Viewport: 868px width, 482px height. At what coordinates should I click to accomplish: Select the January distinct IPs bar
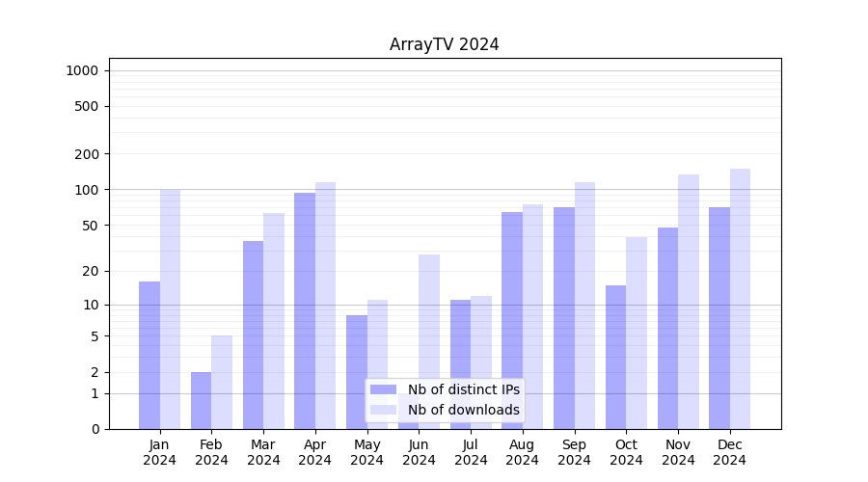pyautogui.click(x=149, y=355)
